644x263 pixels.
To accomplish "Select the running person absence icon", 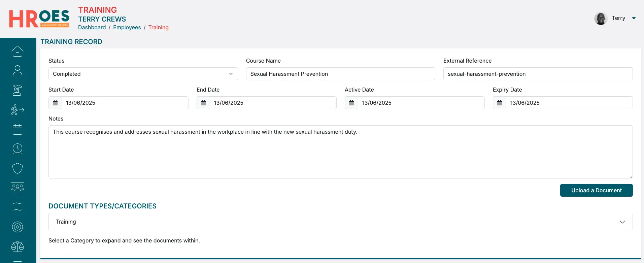I will 18,110.
